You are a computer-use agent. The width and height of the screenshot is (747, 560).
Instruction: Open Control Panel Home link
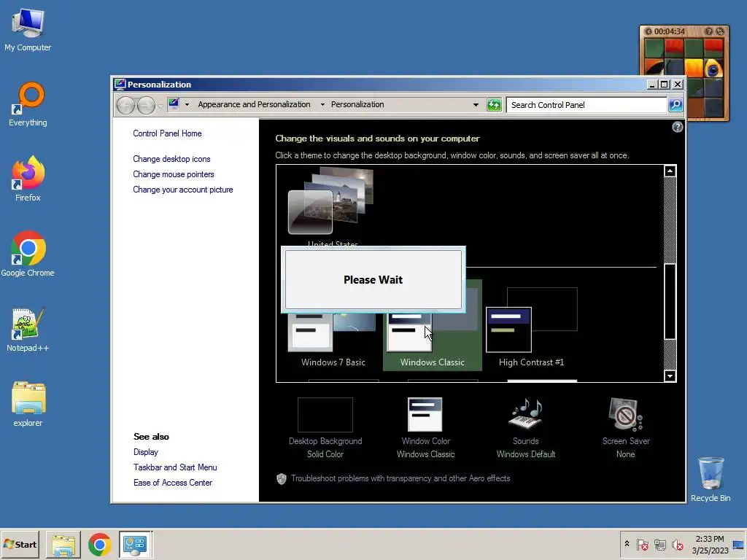click(x=167, y=133)
